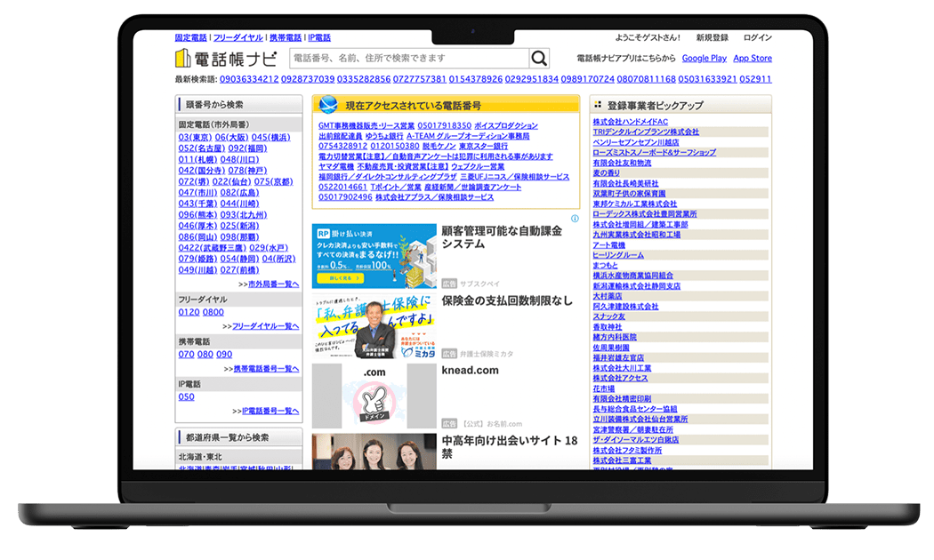Open the RP掛け払い決済 ad thumbnail
This screenshot has width=934, height=560.
374,256
